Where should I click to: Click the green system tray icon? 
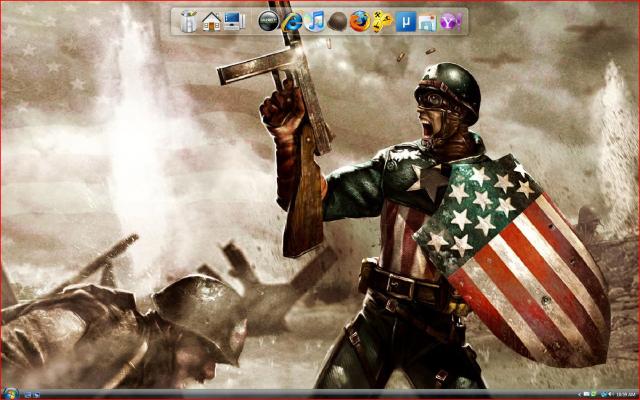[x=593, y=394]
